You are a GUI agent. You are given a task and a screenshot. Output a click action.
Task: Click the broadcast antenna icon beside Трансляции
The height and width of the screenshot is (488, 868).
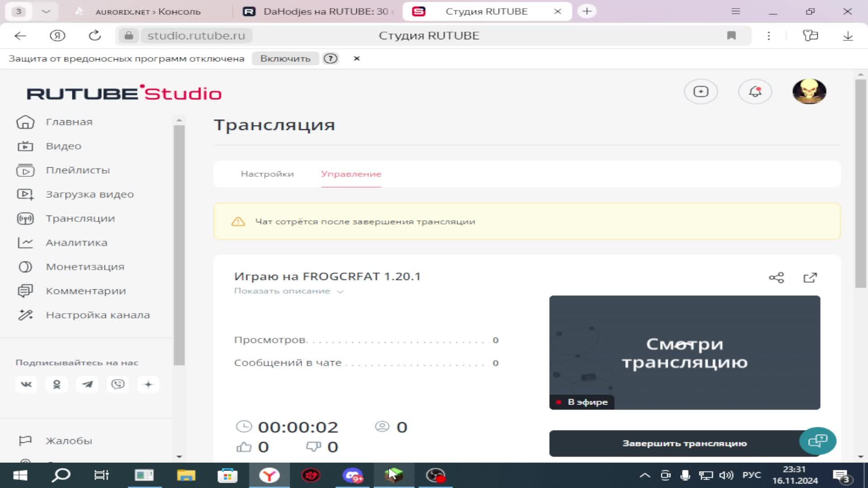click(x=25, y=219)
